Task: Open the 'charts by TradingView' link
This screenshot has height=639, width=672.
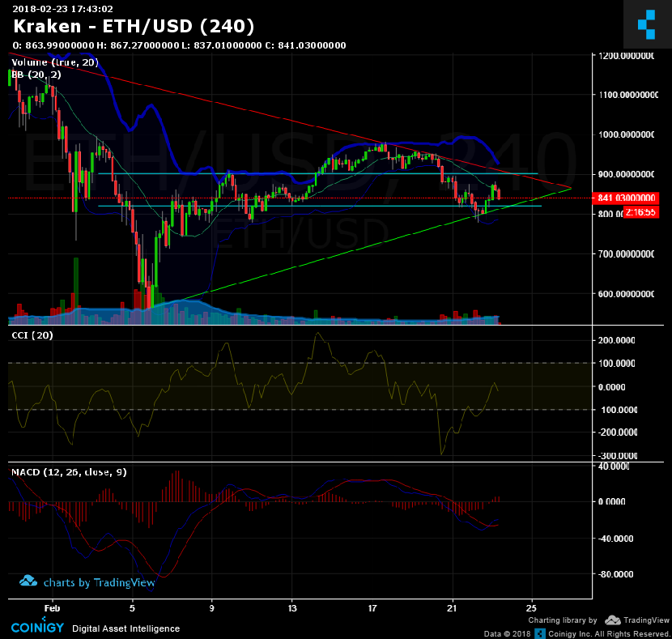Action: [x=87, y=582]
